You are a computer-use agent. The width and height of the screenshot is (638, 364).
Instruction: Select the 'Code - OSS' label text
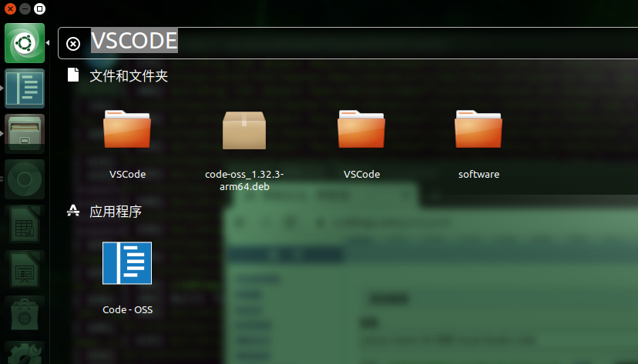point(127,309)
